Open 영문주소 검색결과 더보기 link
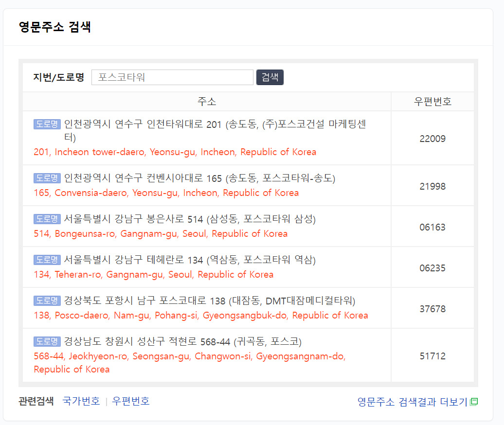504x425 pixels. coord(412,402)
